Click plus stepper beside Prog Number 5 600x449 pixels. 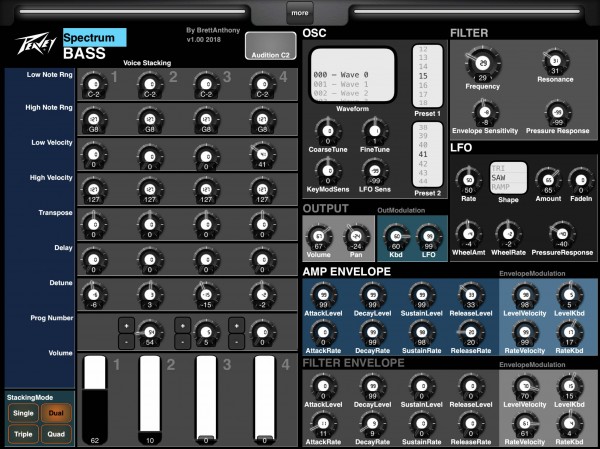coord(183,326)
